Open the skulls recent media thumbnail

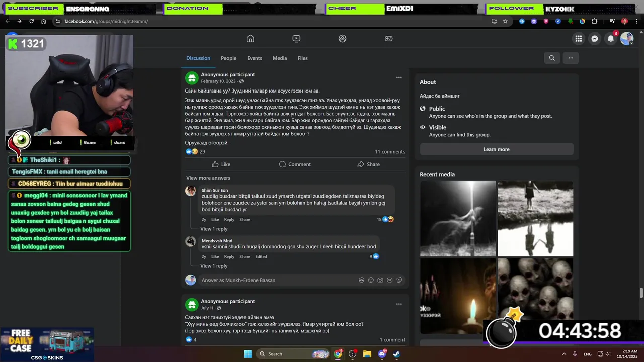(x=535, y=296)
